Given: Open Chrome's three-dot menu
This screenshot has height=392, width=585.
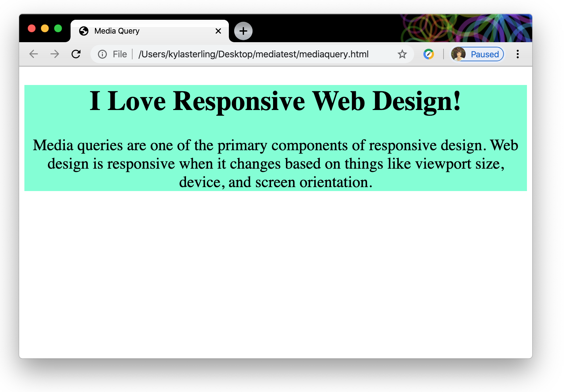Looking at the screenshot, I should click(517, 54).
